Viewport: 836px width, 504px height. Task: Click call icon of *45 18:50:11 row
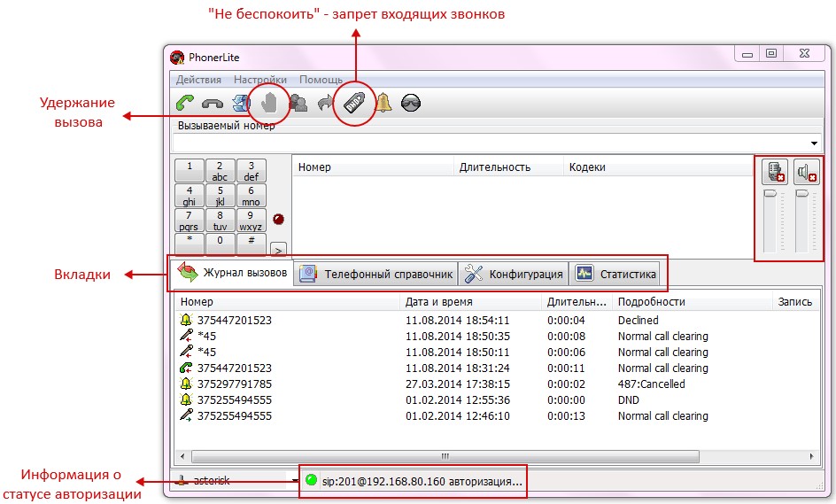coord(186,352)
